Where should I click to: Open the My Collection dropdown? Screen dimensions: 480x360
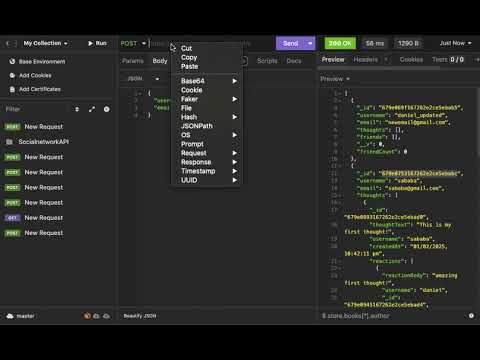tap(45, 43)
